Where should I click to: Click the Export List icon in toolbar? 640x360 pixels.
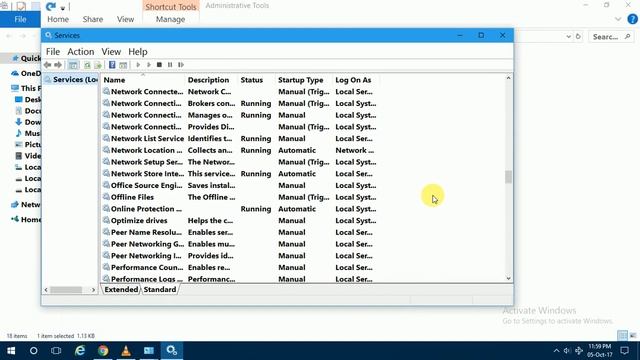pos(98,65)
